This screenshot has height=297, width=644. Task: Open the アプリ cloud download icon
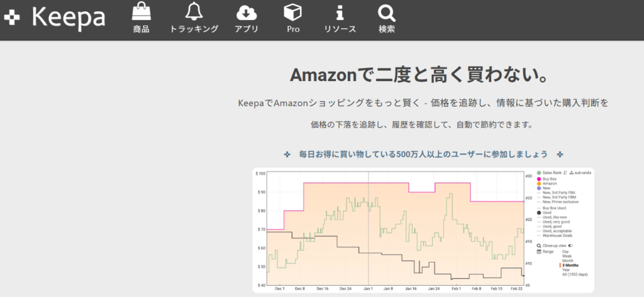[x=247, y=13]
